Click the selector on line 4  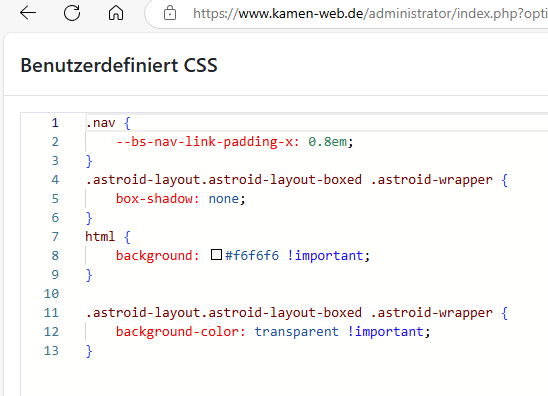(x=289, y=180)
